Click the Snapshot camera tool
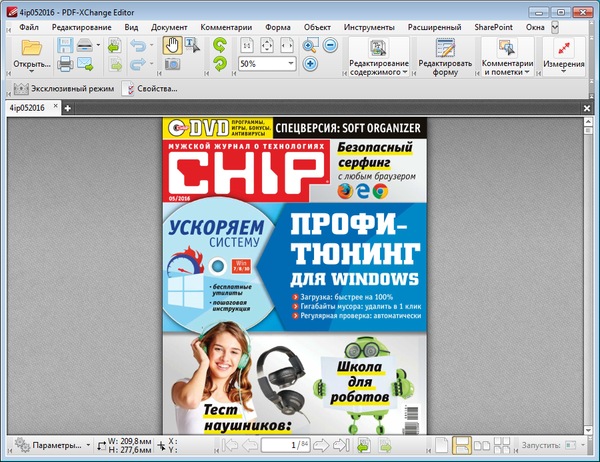The width and height of the screenshot is (600, 462). 171,65
